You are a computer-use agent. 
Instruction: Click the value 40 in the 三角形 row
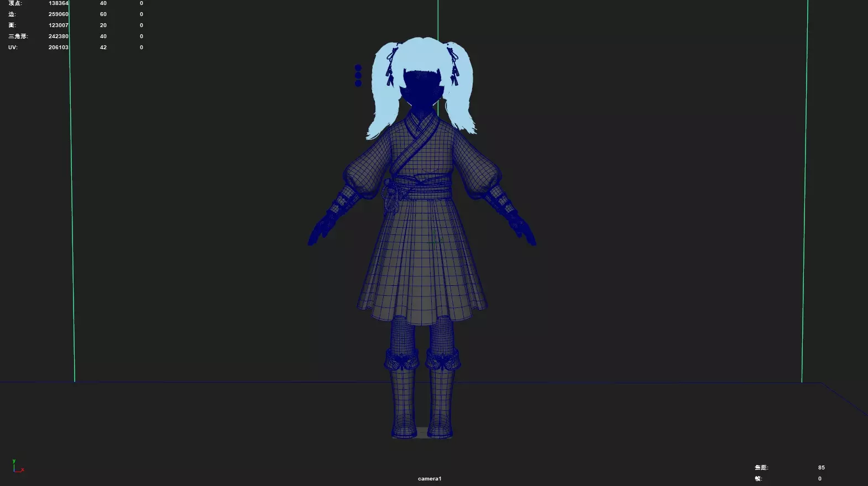pyautogui.click(x=103, y=36)
